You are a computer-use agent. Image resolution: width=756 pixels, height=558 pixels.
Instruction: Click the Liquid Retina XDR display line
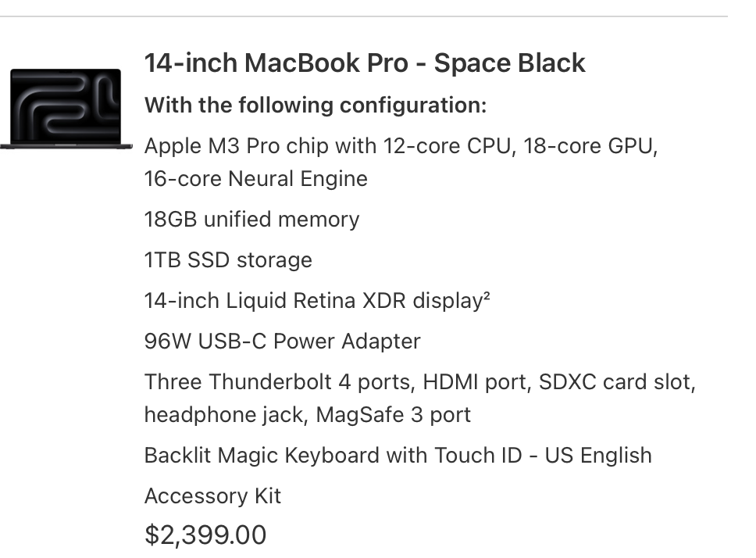pos(317,300)
